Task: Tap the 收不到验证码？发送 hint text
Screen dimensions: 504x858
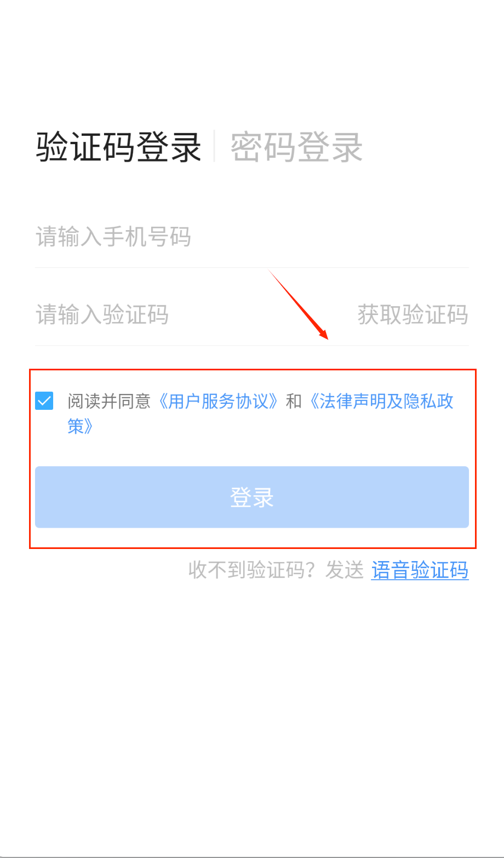Action: coord(276,570)
